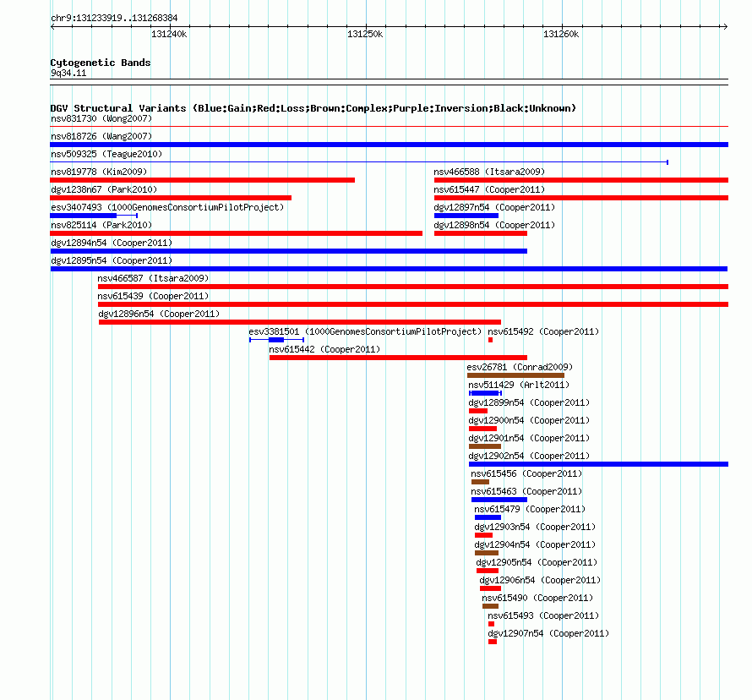The image size is (752, 700).
Task: Open nsv615463 (Cooper2011) variant label
Action: tap(526, 491)
